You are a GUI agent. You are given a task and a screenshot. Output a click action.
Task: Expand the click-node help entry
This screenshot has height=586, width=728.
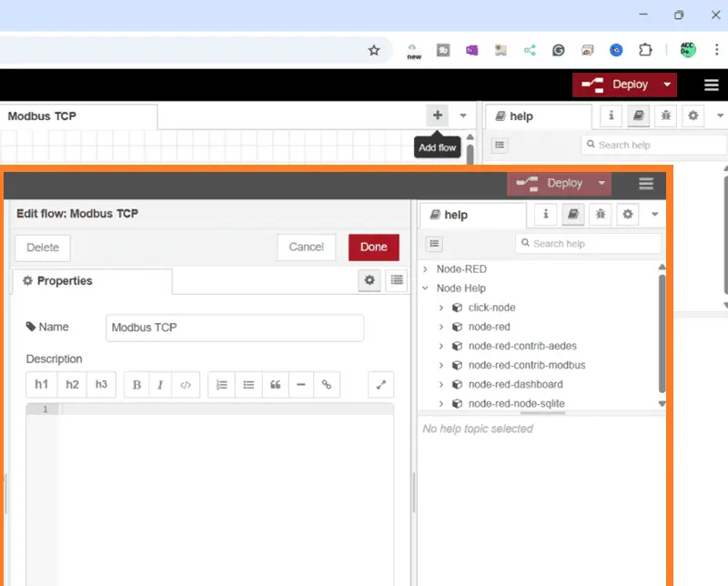point(441,308)
